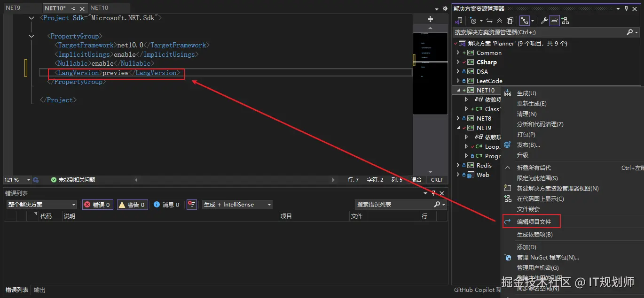This screenshot has width=644, height=298.
Task: Select 清理(N) clean menu entry
Action: point(526,114)
